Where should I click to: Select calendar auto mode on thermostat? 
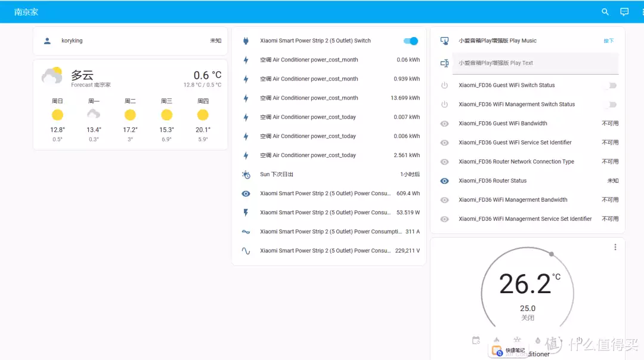[x=476, y=340]
